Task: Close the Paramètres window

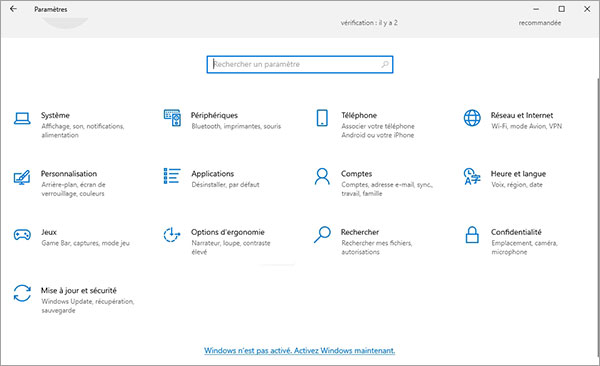Action: pyautogui.click(x=587, y=9)
